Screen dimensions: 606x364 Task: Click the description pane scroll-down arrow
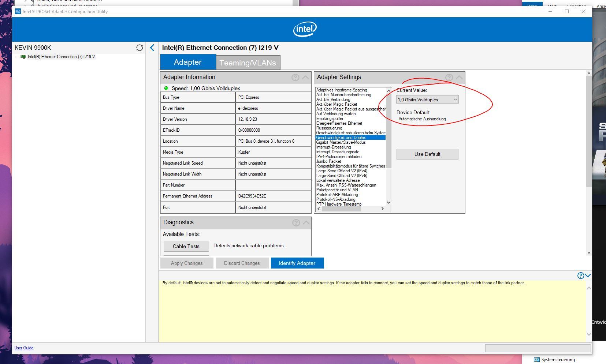589,334
